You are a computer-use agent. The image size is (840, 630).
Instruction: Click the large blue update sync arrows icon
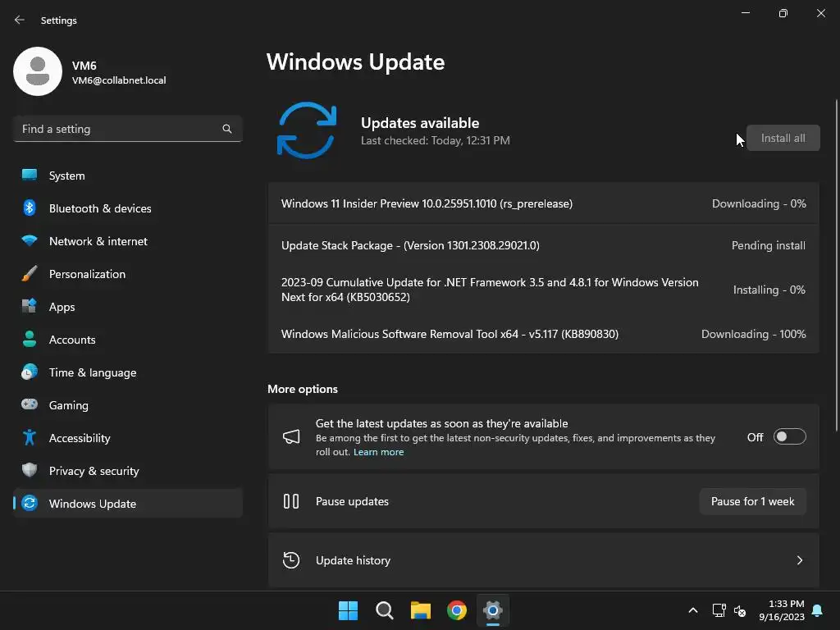(307, 130)
